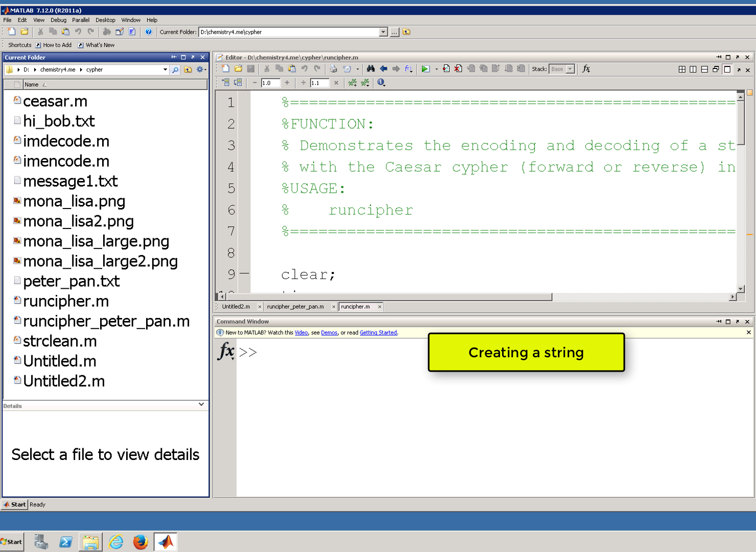Open the Desktop menu
The width and height of the screenshot is (756, 552).
coord(105,20)
